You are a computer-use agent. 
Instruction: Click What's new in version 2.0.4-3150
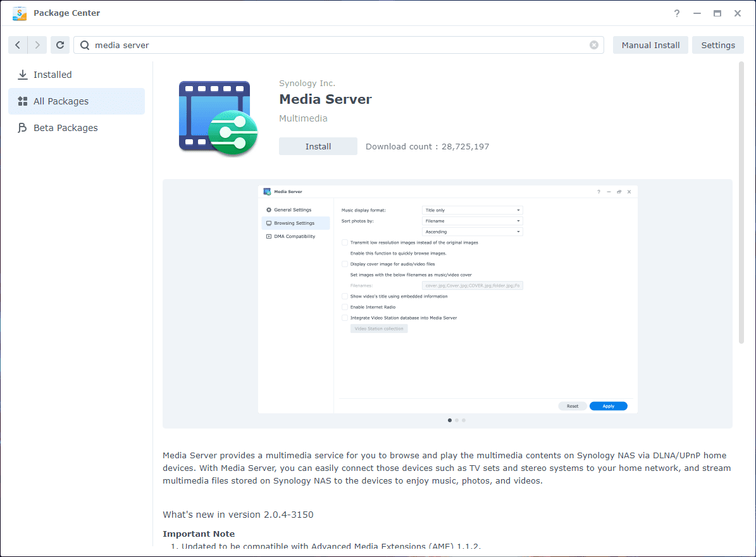(x=238, y=515)
